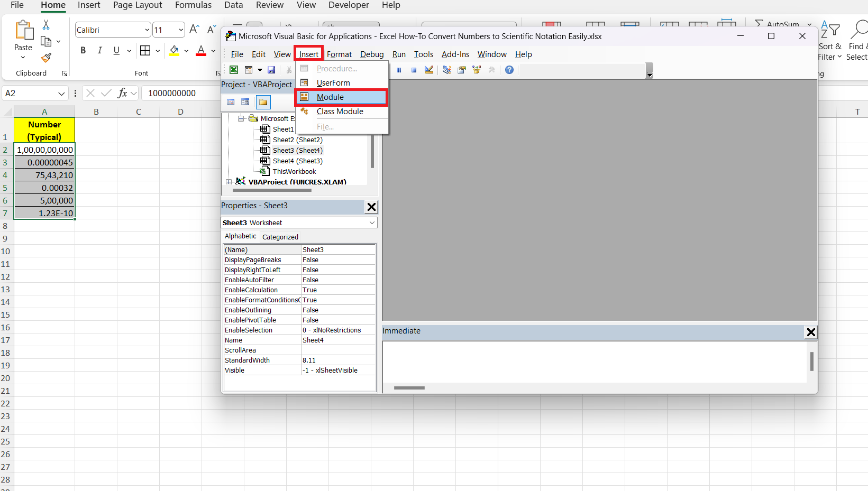Viewport: 868px width, 491px height.
Task: Open the Font size 11 dropdown
Action: click(x=181, y=30)
